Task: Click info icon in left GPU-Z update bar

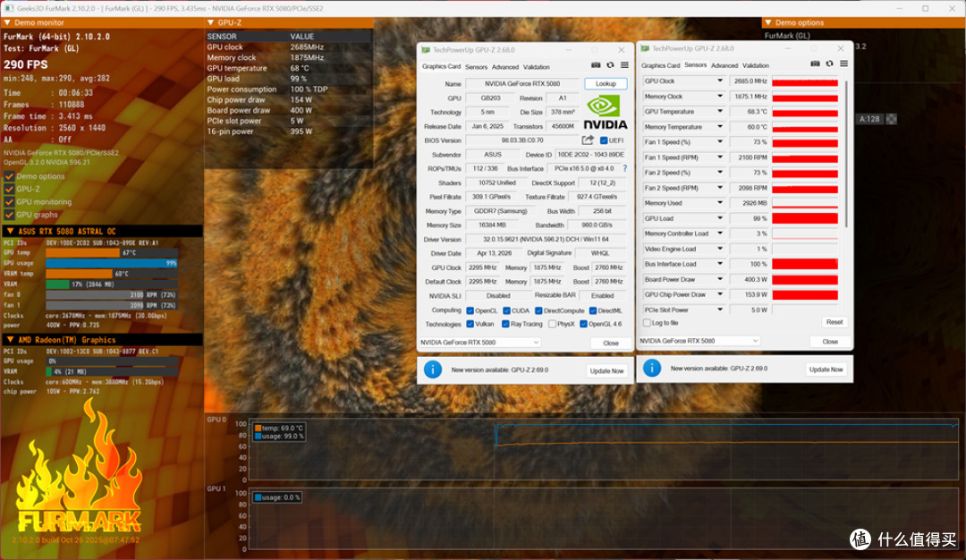Action: [433, 369]
